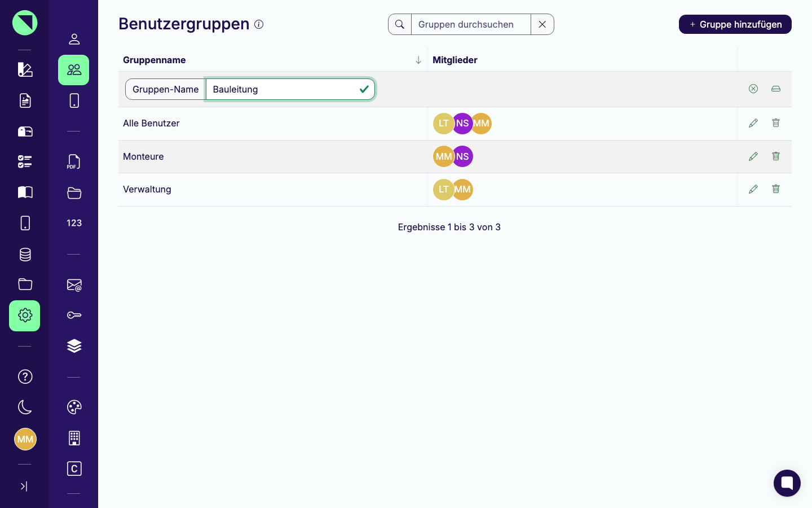The height and width of the screenshot is (508, 812).
Task: Click the LT avatar in Verwaltung row
Action: [443, 190]
